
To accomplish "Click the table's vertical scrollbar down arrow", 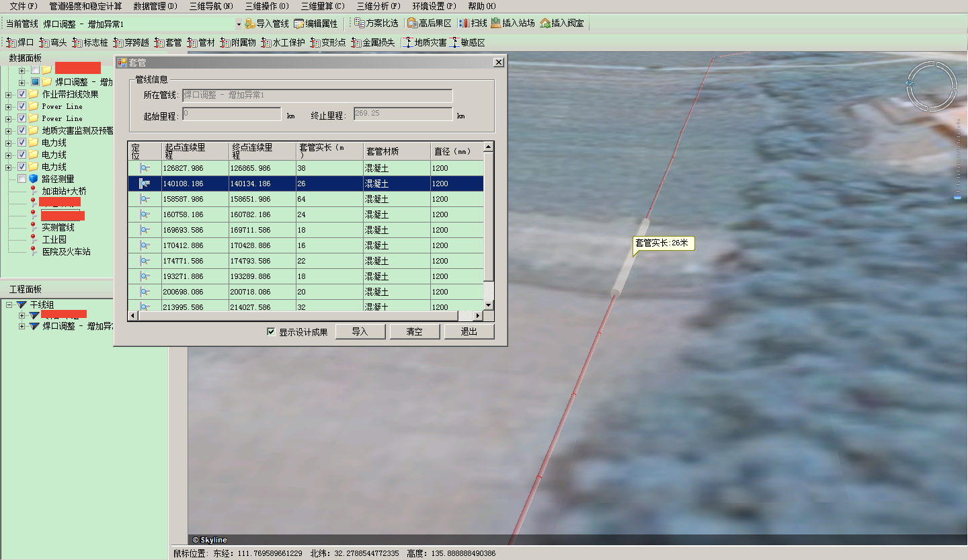I will click(x=489, y=305).
